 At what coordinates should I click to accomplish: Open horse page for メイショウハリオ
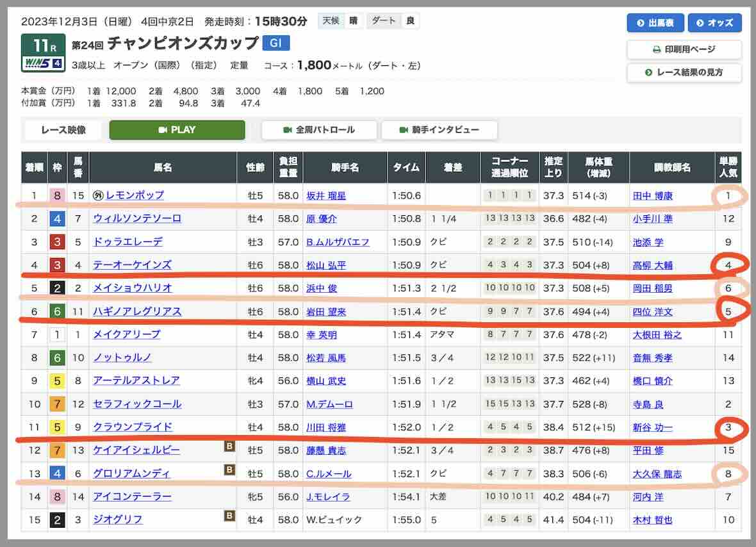pos(133,288)
